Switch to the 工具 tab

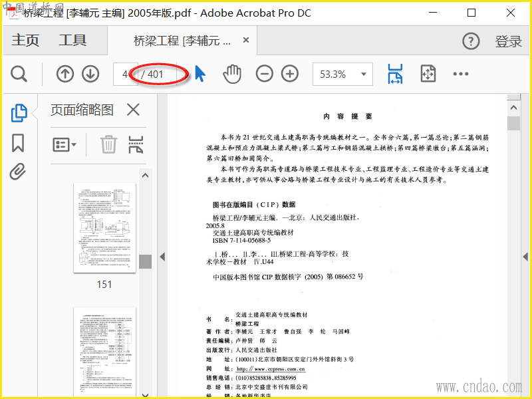tap(72, 41)
